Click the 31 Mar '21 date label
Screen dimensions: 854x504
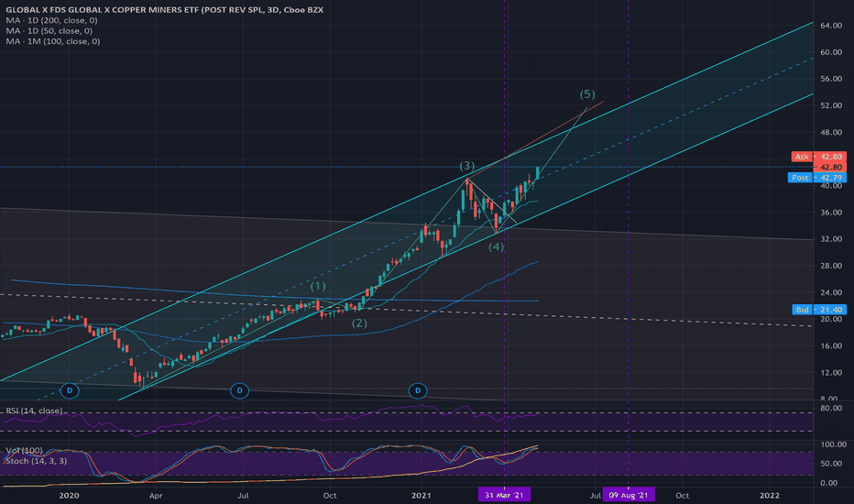pyautogui.click(x=504, y=495)
